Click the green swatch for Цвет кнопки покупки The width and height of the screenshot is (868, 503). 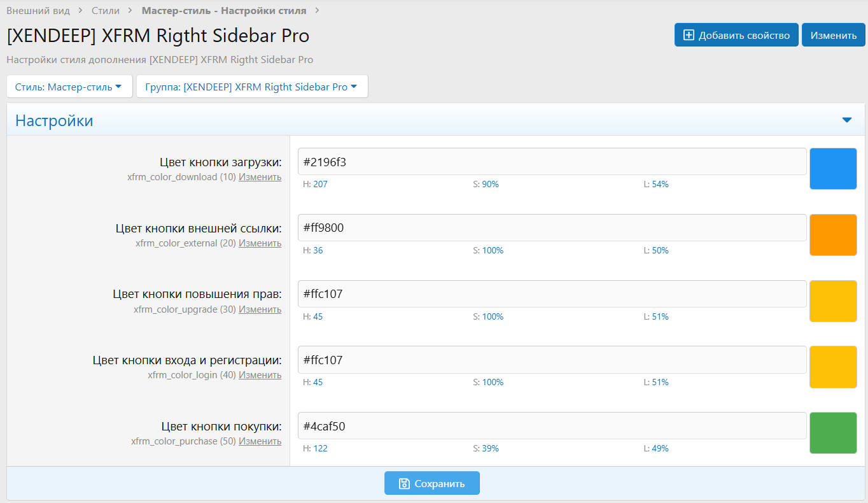coord(833,433)
